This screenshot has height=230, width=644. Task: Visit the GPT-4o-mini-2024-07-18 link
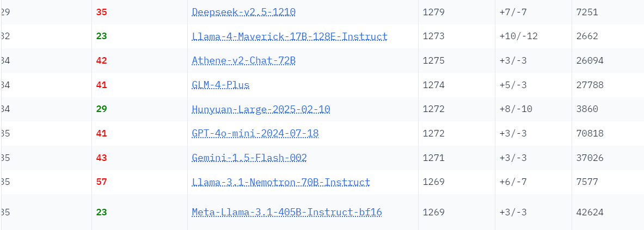[x=255, y=134]
